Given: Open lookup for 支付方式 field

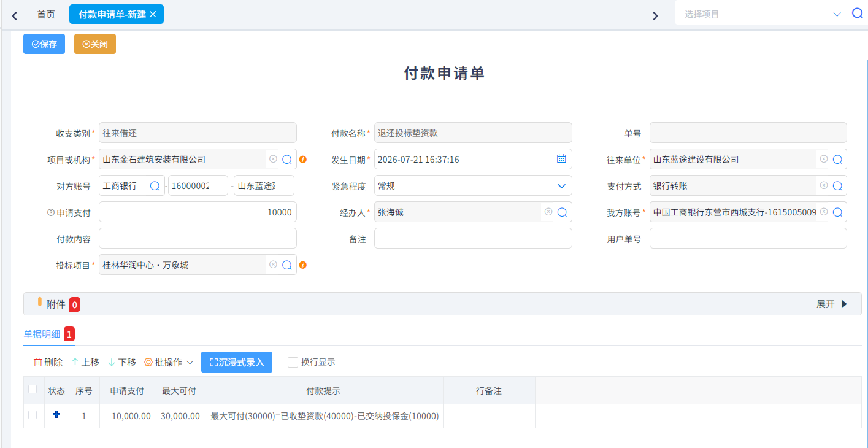Looking at the screenshot, I should 837,186.
